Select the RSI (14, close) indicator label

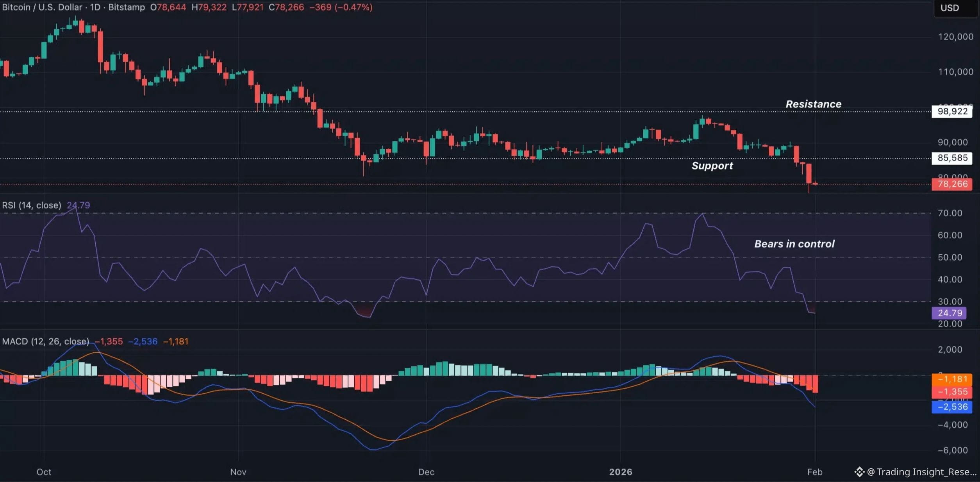click(32, 205)
